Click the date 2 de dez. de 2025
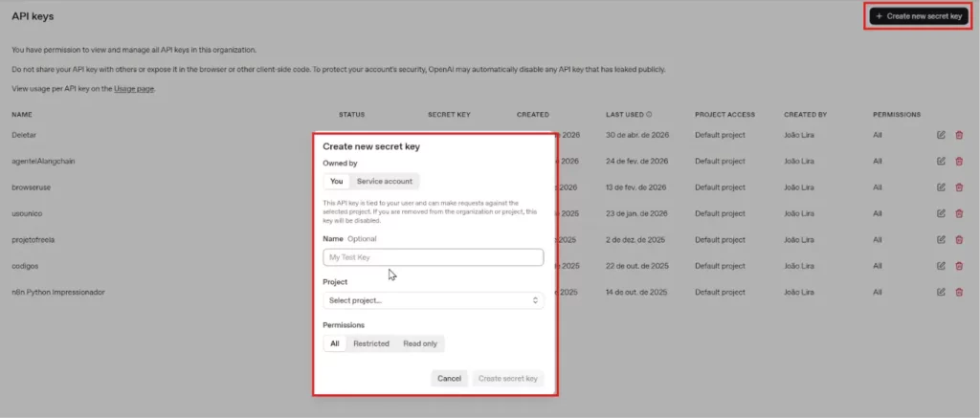The width and height of the screenshot is (980, 418). [x=635, y=240]
